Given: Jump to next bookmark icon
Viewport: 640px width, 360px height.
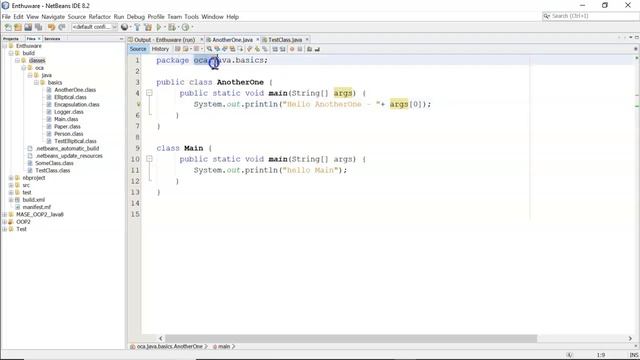Looking at the screenshot, I should click(257, 49).
